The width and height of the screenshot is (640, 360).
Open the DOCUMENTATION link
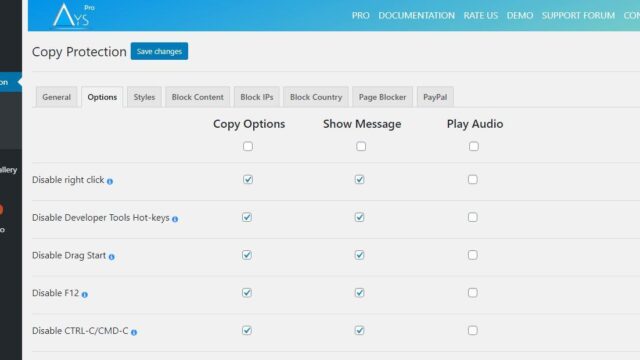[x=416, y=16]
